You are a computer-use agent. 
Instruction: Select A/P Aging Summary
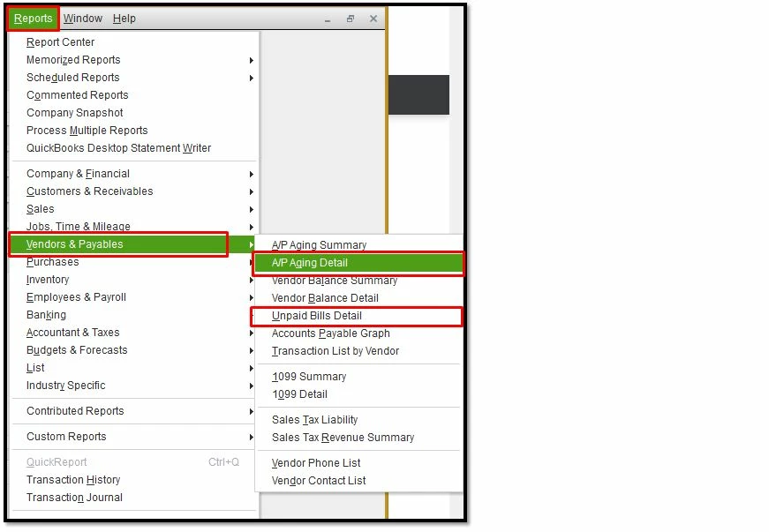(x=359, y=245)
